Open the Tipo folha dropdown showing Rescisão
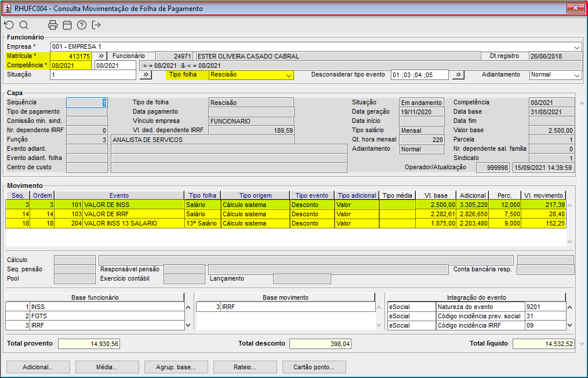Image resolution: width=588 pixels, height=378 pixels. click(x=288, y=75)
